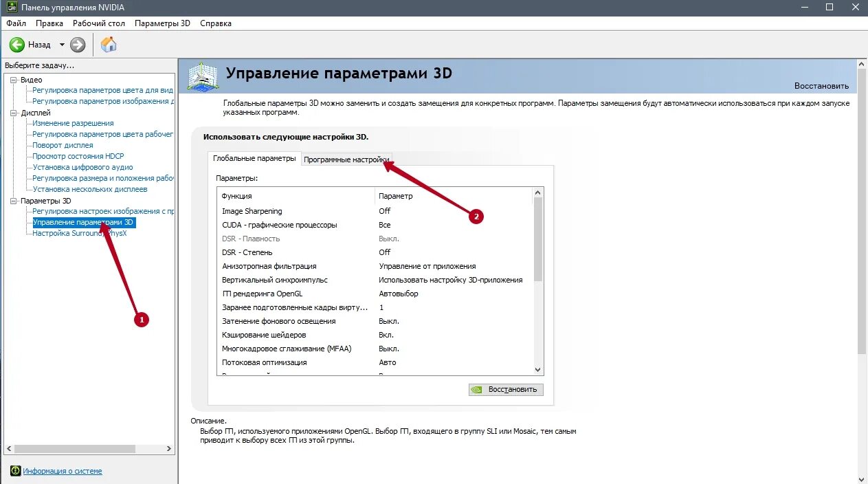Viewport: 868px width, 484px height.
Task: Open Регулировка параметров цвета рабочего стола
Action: (x=102, y=134)
